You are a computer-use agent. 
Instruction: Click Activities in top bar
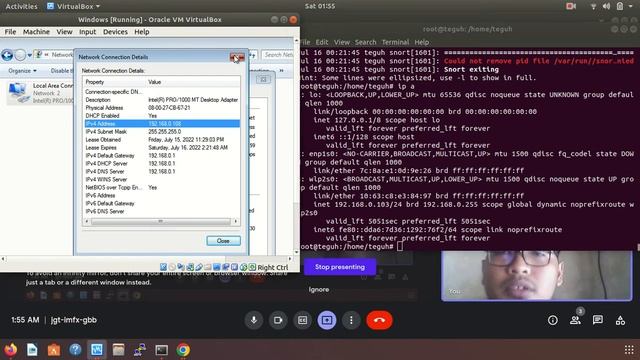[x=21, y=6]
